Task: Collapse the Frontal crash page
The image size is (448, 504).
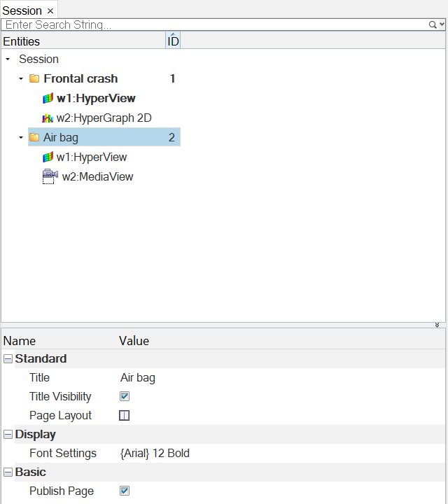Action: (x=21, y=79)
